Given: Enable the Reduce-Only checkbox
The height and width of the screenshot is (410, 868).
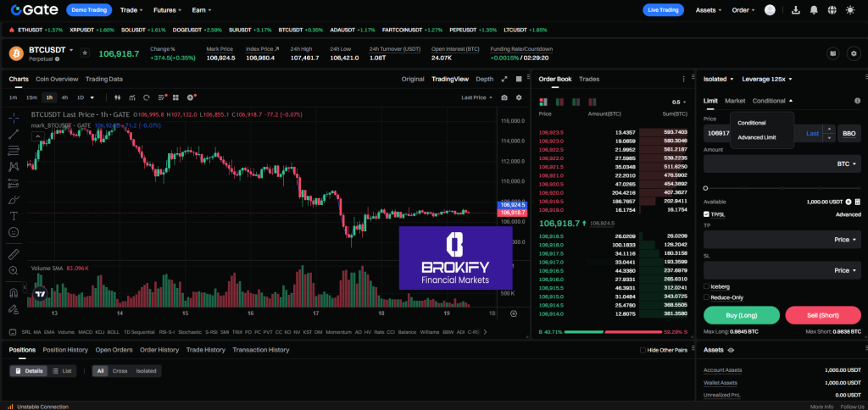Looking at the screenshot, I should pos(706,297).
